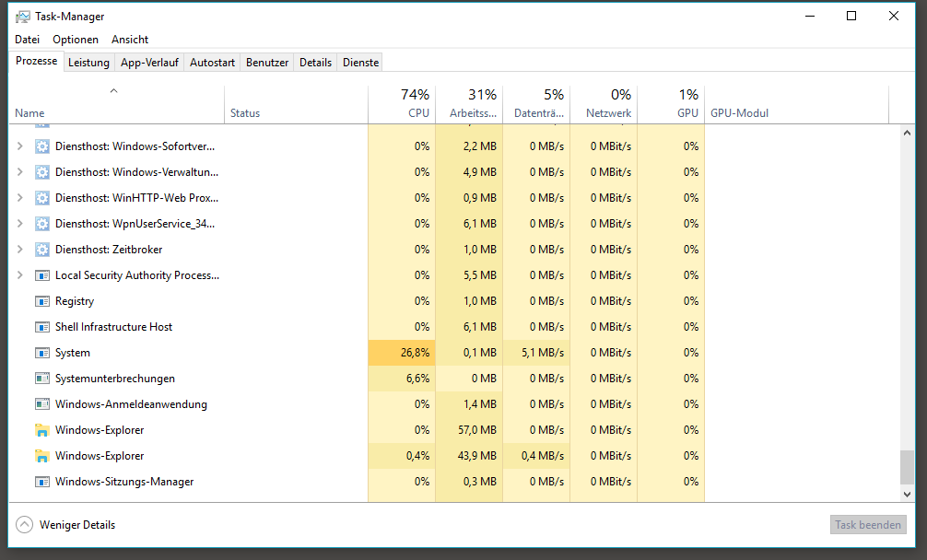Switch to the Leistung tab
The image size is (927, 560).
pyautogui.click(x=88, y=62)
